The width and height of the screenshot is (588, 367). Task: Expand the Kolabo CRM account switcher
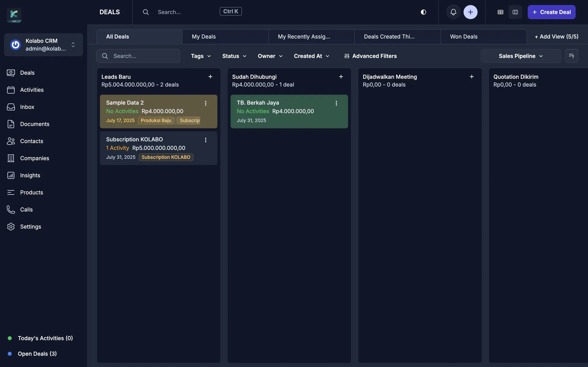click(x=43, y=45)
